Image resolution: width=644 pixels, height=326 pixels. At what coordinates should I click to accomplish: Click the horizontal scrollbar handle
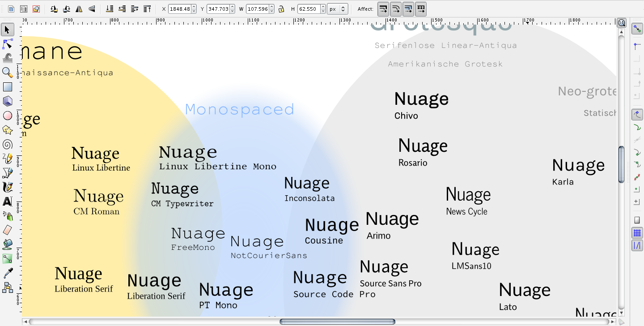(x=337, y=322)
